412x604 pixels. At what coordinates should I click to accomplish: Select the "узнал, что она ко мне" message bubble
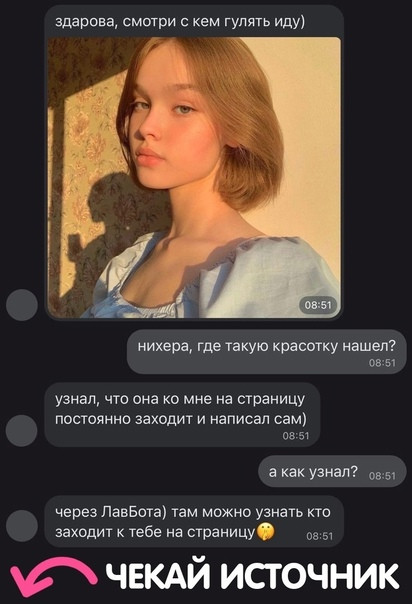pos(182,415)
